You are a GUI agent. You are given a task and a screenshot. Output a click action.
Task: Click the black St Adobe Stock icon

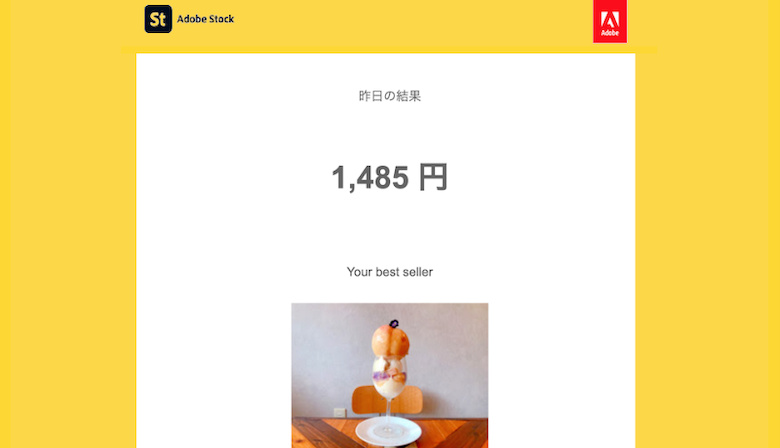[158, 19]
